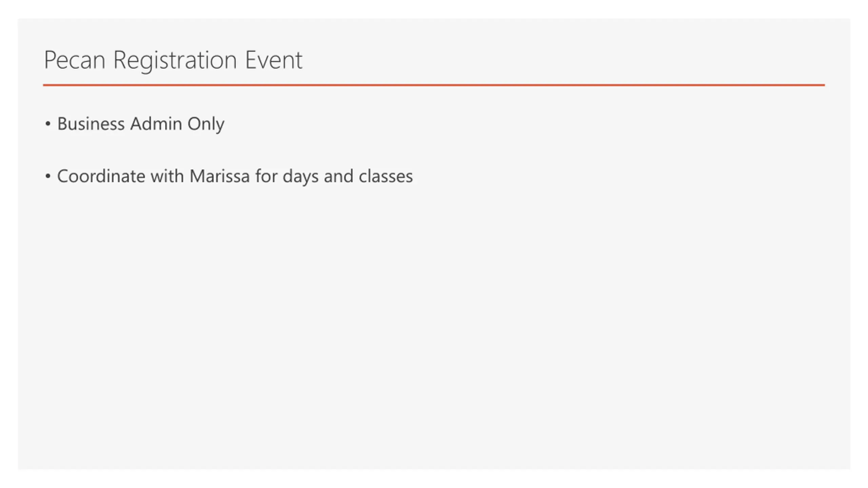Click the slide title Pecan Registration Event

click(173, 60)
